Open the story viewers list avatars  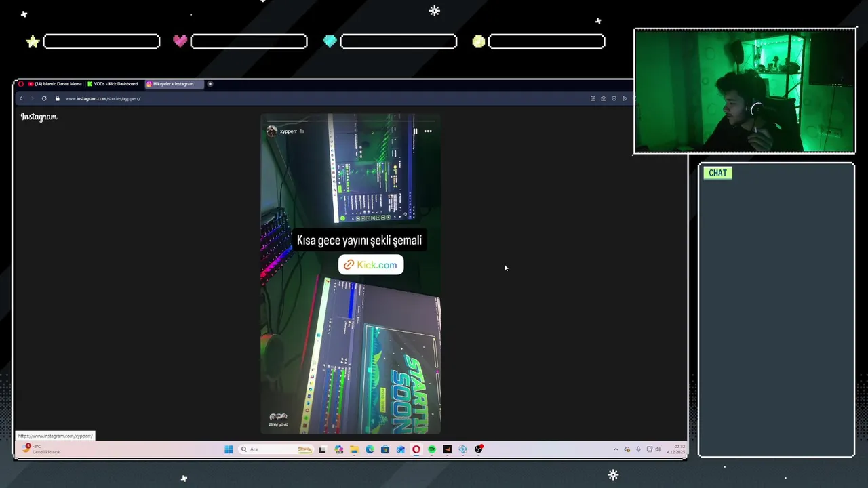tap(278, 417)
